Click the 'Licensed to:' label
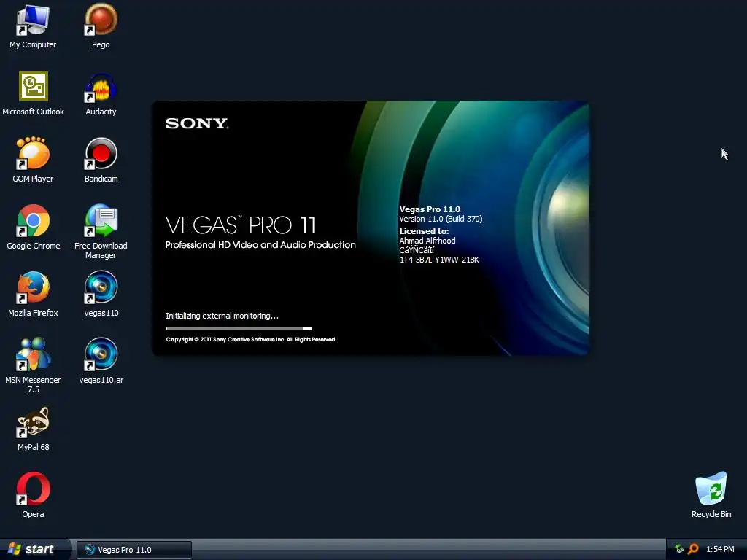The image size is (747, 560). [424, 231]
